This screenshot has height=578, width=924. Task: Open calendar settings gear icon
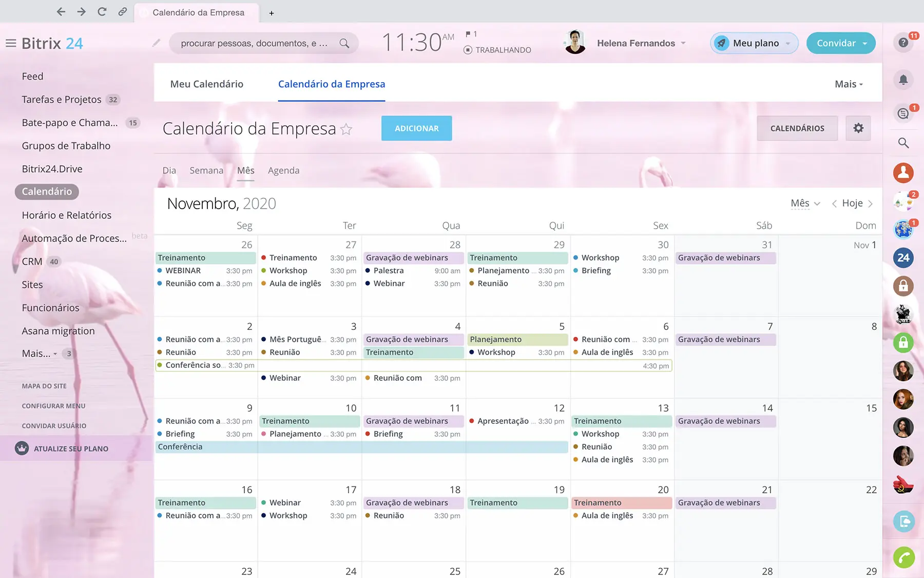(x=858, y=128)
